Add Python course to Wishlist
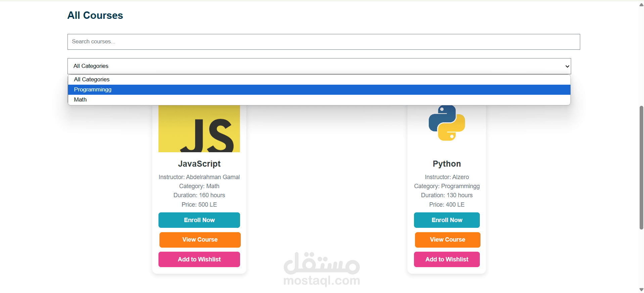644x293 pixels. pos(447,259)
